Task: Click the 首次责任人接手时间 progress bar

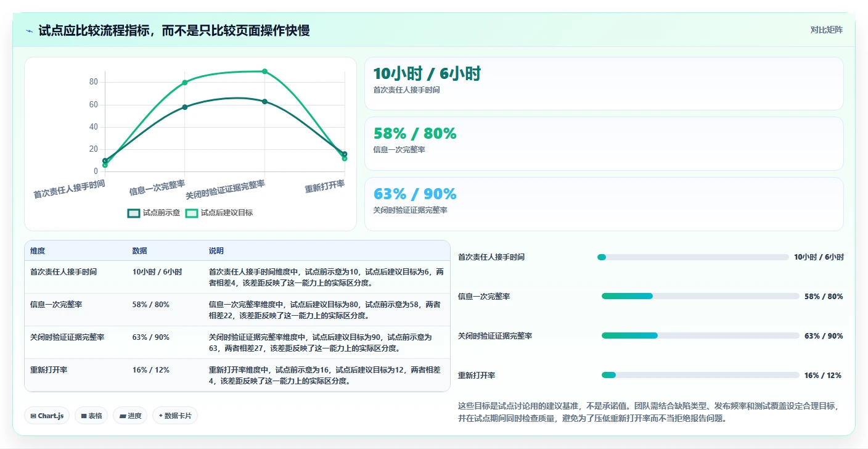Action: pos(693,257)
